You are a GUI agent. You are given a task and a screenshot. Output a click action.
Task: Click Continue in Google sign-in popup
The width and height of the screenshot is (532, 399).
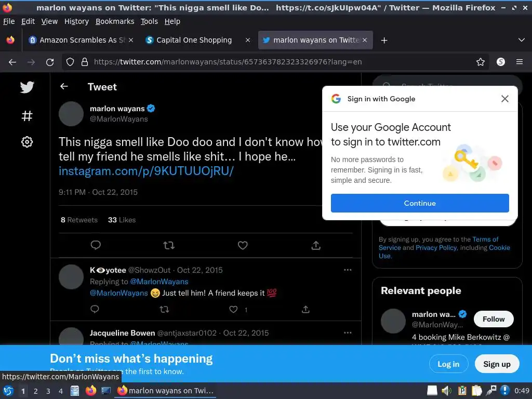point(420,203)
